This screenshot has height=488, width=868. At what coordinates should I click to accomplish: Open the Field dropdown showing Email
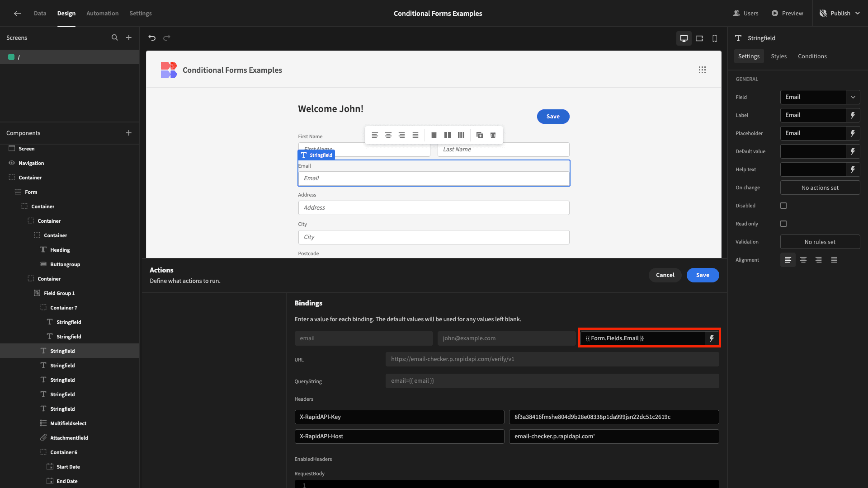coord(854,97)
